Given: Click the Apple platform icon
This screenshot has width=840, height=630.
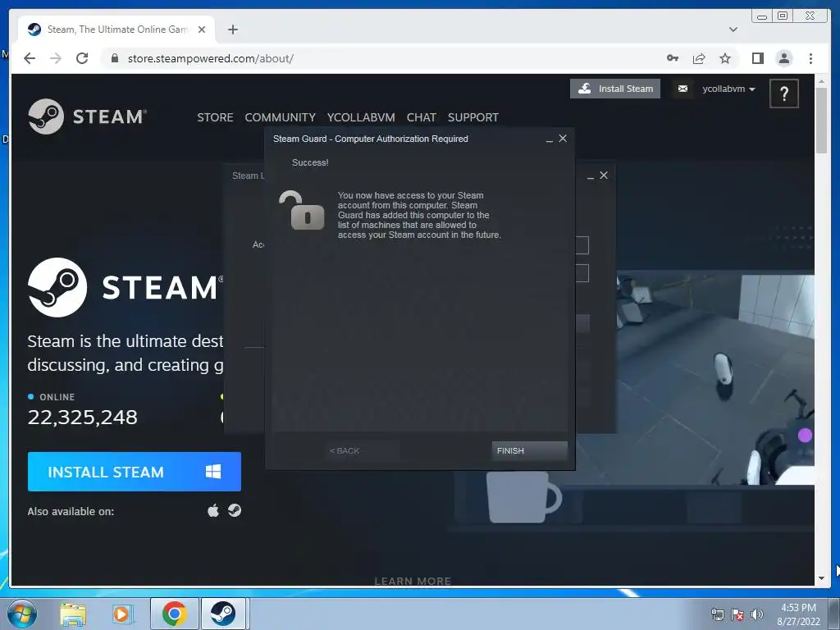Looking at the screenshot, I should (x=213, y=510).
